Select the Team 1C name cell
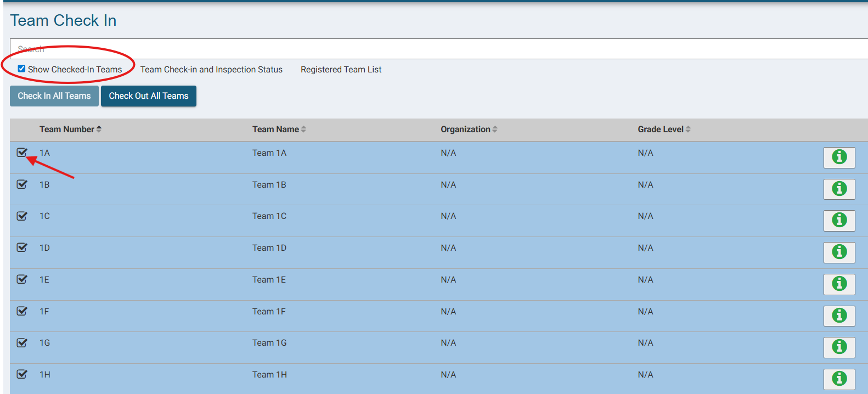This screenshot has height=394, width=868. click(269, 216)
